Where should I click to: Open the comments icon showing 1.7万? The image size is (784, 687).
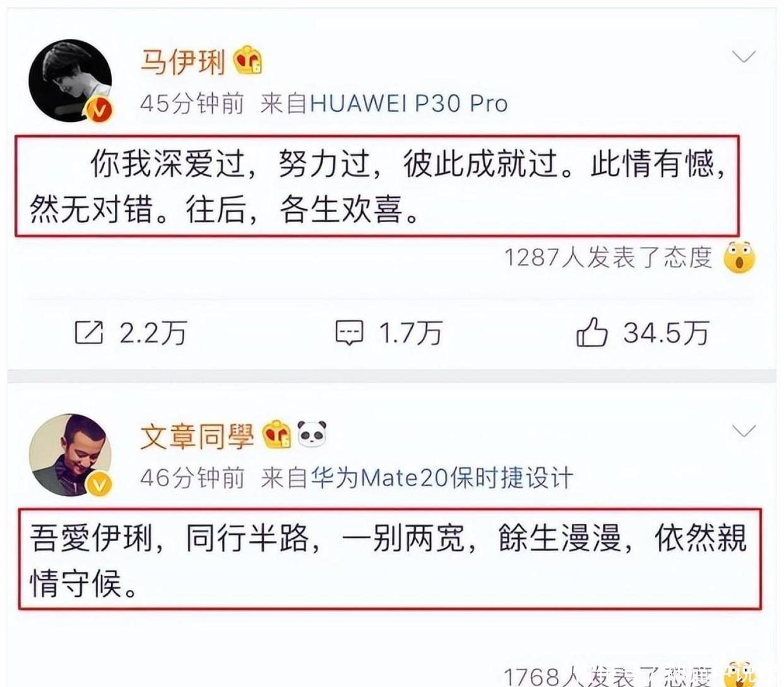pos(348,333)
